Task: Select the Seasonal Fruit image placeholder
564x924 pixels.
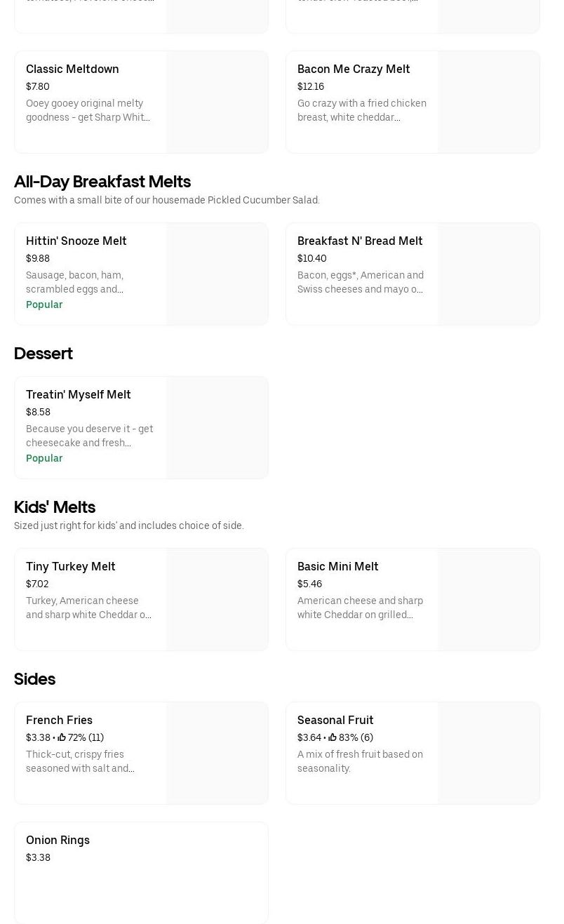Action: [x=488, y=753]
